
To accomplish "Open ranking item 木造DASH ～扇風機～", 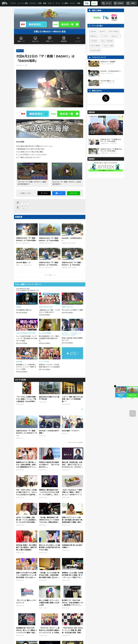I will 106,64.
